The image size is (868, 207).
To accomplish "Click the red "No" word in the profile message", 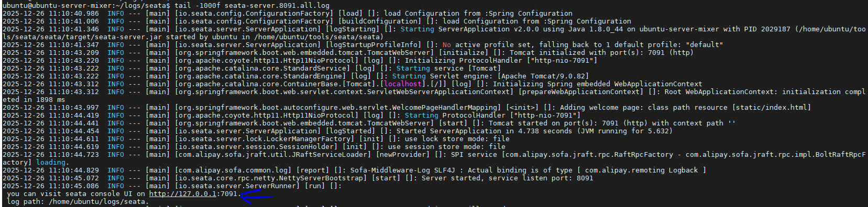I will coord(446,44).
